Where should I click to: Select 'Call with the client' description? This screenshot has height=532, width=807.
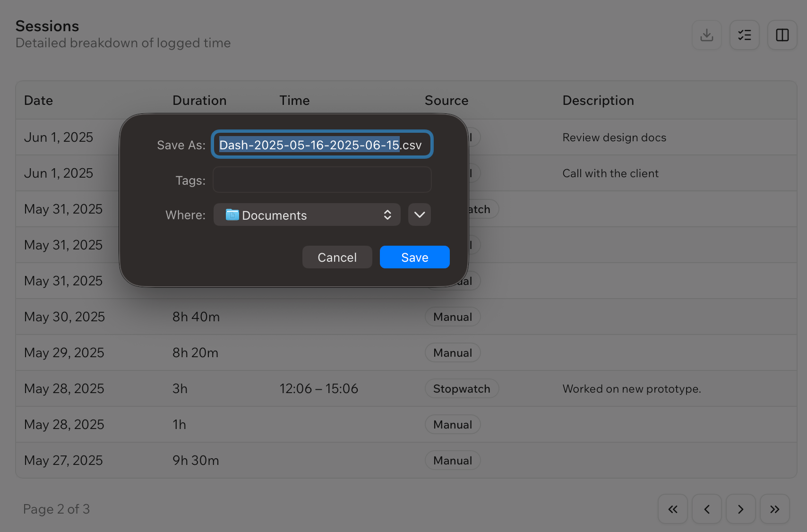610,173
